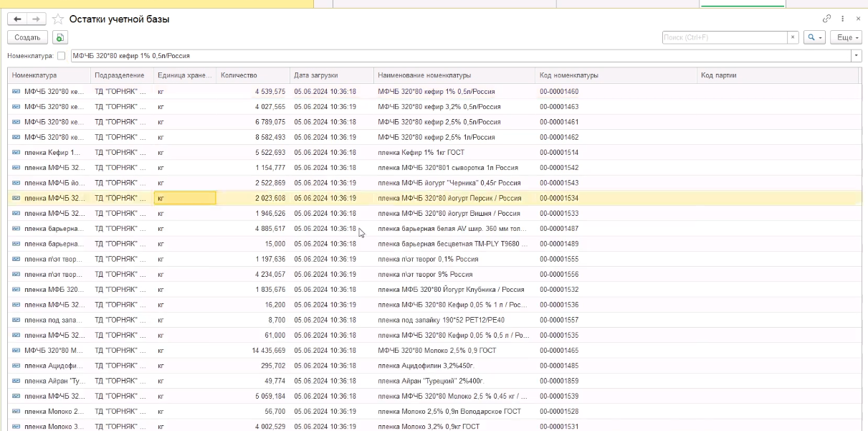The height and width of the screenshot is (431, 868).
Task: Clear search field with the x icon
Action: (x=793, y=37)
